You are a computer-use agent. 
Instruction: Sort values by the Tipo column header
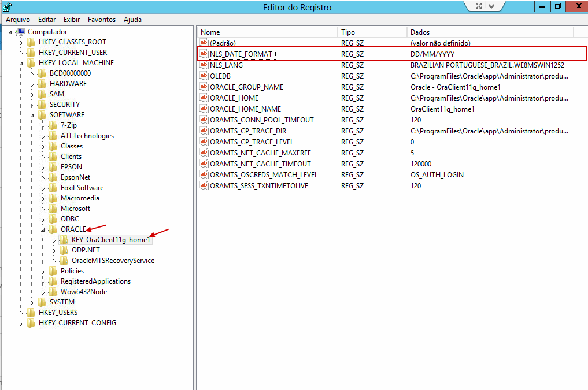click(x=372, y=32)
